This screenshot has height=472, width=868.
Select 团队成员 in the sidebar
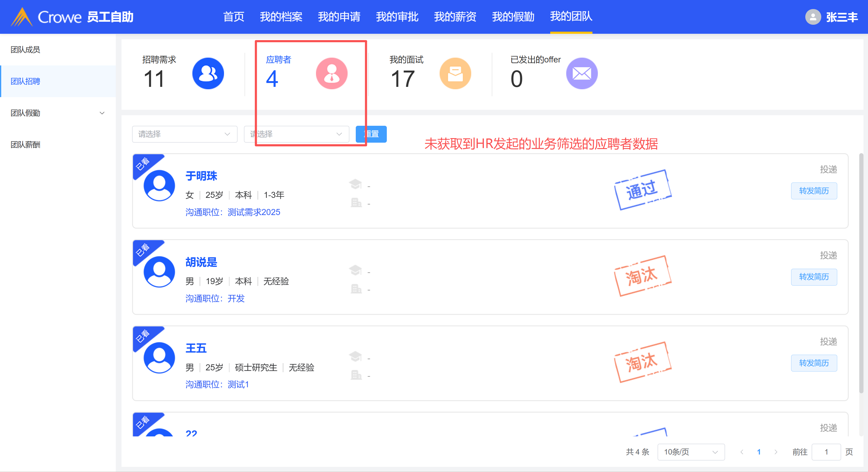[26, 49]
